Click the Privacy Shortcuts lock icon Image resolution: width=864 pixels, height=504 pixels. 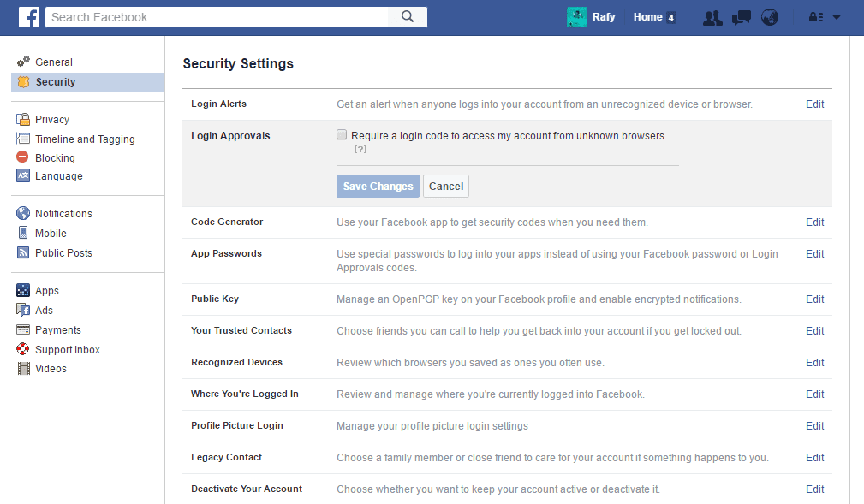812,16
